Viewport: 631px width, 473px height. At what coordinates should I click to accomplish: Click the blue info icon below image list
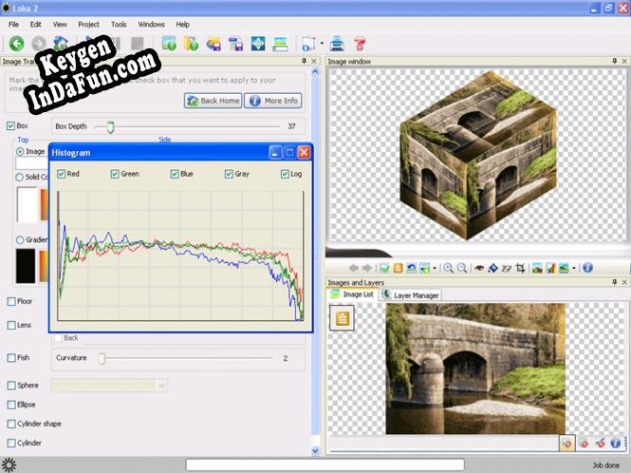coord(615,443)
